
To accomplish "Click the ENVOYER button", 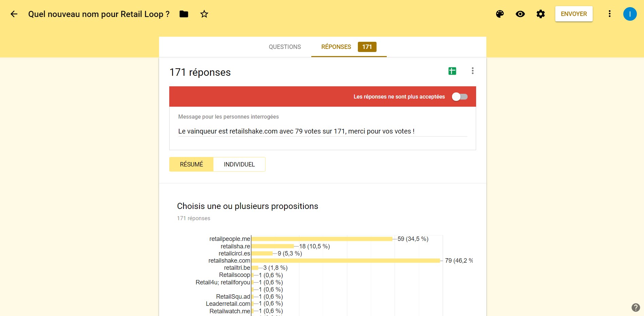I will tap(574, 14).
